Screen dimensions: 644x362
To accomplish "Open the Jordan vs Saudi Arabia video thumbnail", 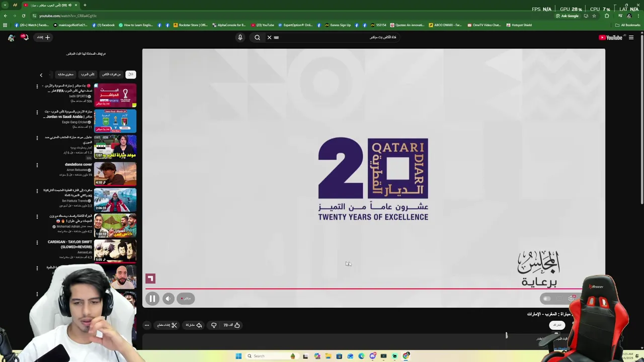I will point(115,121).
